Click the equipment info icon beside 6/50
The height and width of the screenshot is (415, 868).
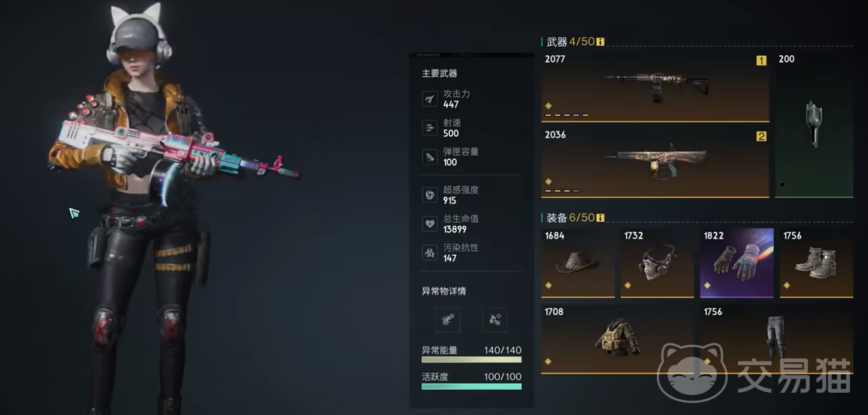[x=600, y=218]
